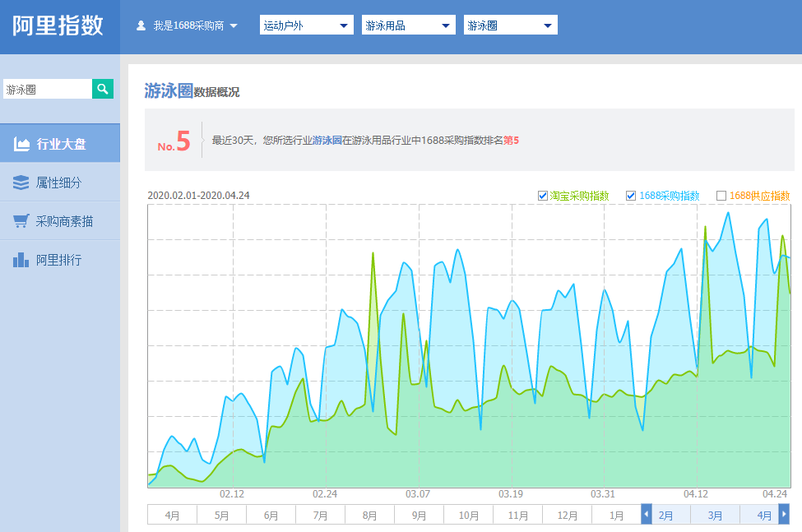This screenshot has height=532, width=802.
Task: Select 8月 on the month timeline
Action: 369,516
